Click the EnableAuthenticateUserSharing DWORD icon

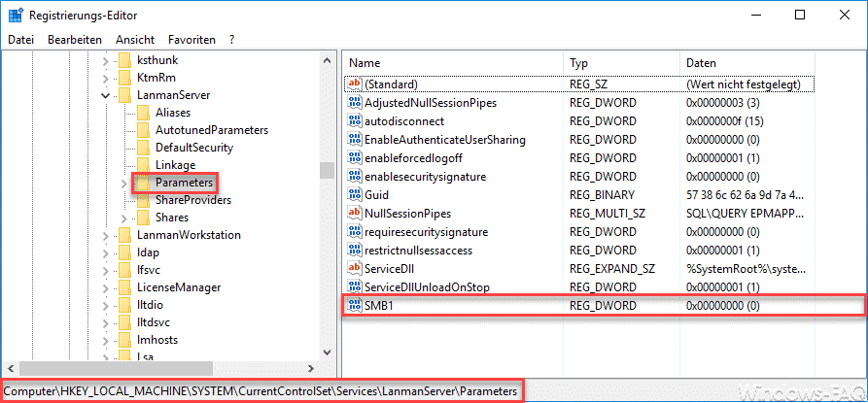coord(354,139)
